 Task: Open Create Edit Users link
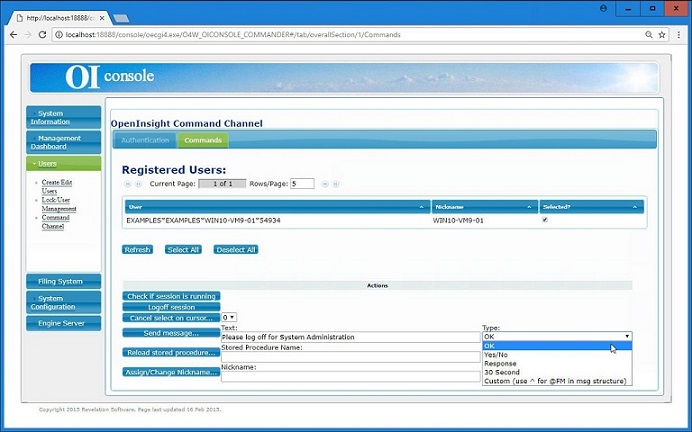tap(56, 187)
